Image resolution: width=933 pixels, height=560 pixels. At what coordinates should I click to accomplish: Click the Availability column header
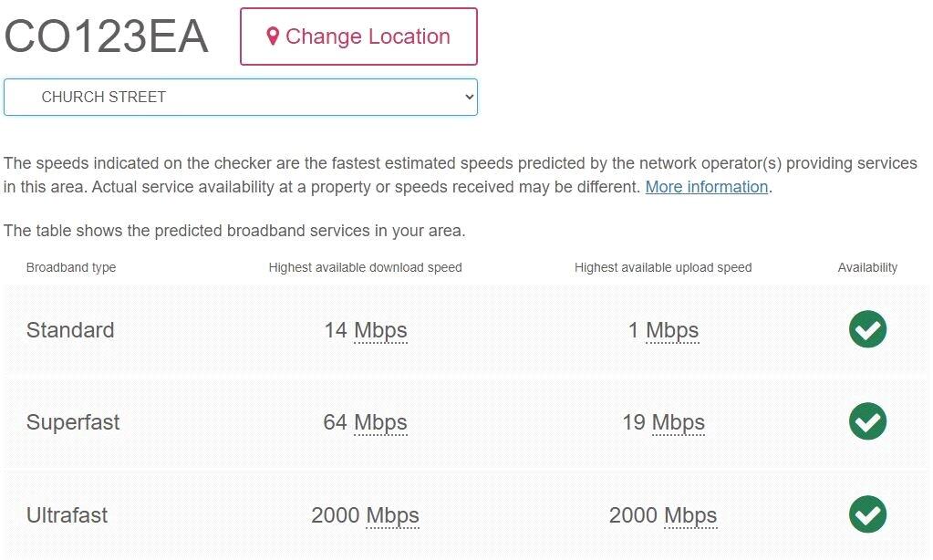867,267
